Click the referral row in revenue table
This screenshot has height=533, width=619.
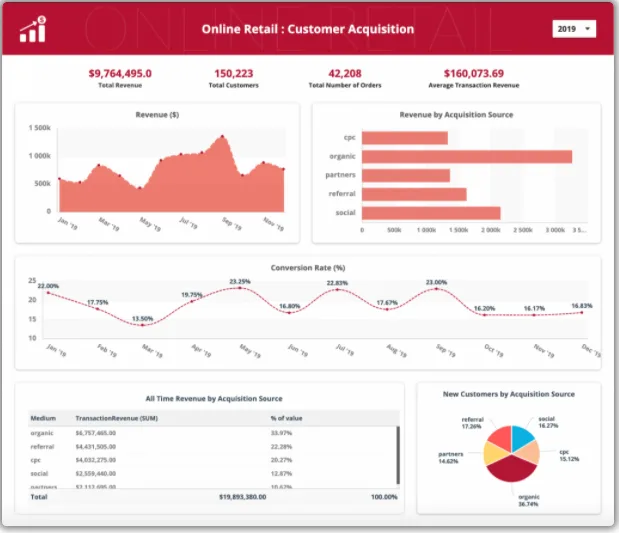pyautogui.click(x=212, y=447)
